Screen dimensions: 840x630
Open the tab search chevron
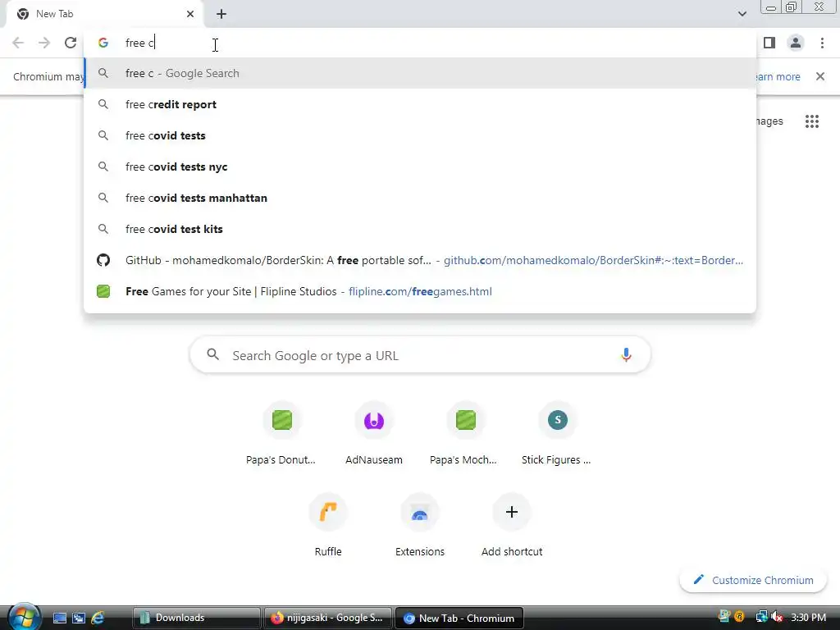(742, 14)
